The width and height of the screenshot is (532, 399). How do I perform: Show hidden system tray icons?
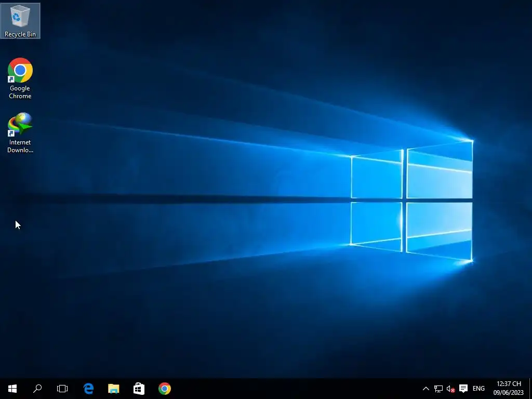pos(426,389)
